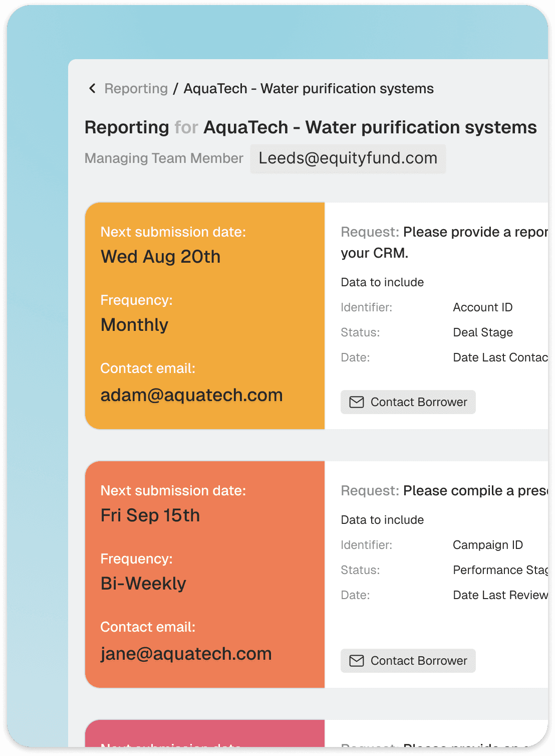Select the AquaTech breadcrumb item

[309, 89]
